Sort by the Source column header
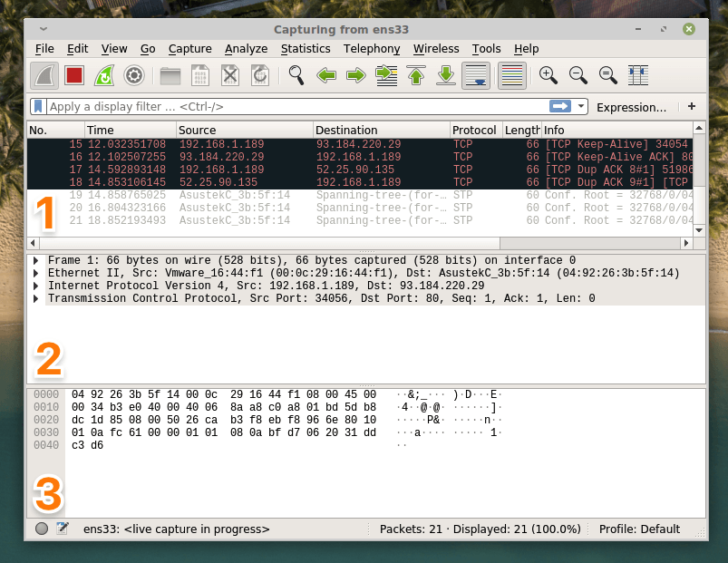Screen dimensions: 728x563 click(245, 130)
